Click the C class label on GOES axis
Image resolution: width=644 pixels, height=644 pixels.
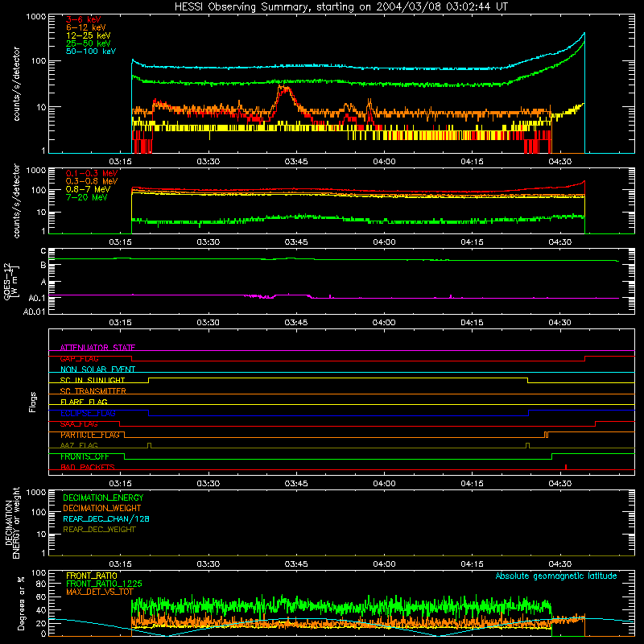[43, 251]
